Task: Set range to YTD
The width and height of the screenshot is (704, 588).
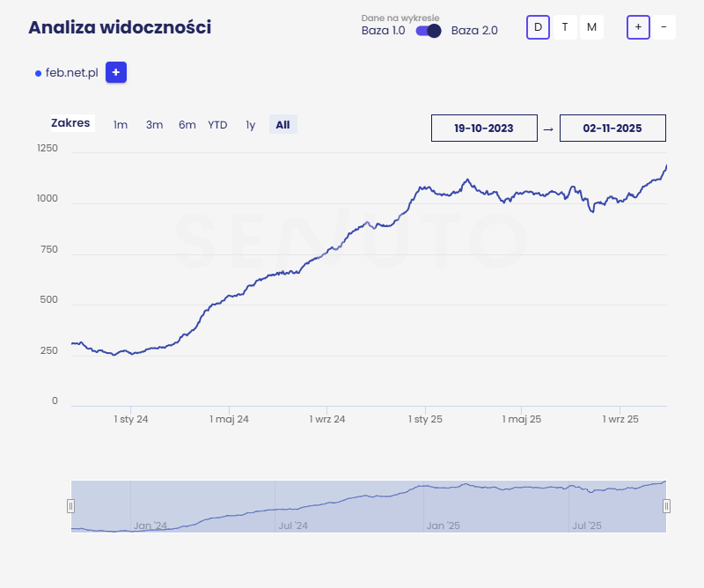Action: point(217,125)
